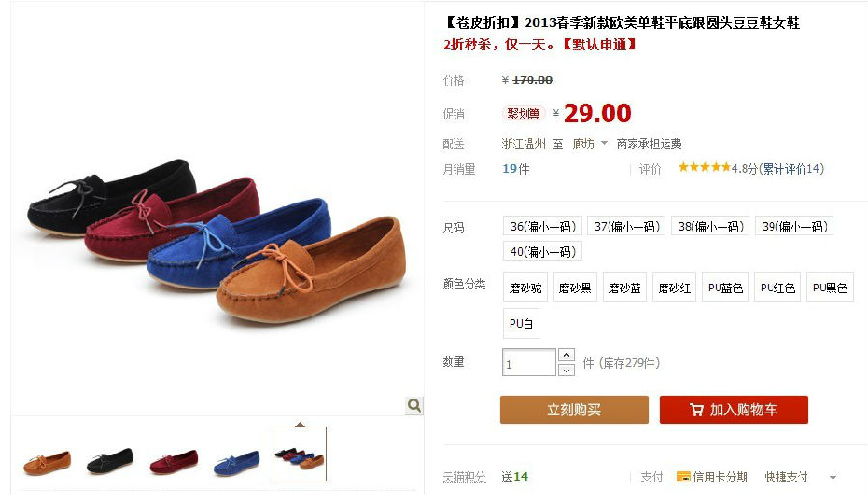Open the 廊坊 delivery destination dropdown
Viewport: 868px width, 495px height.
tap(589, 144)
